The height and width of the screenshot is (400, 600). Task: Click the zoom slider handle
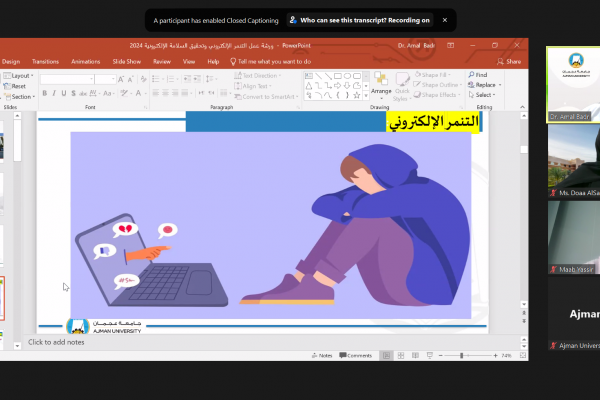[x=461, y=356]
